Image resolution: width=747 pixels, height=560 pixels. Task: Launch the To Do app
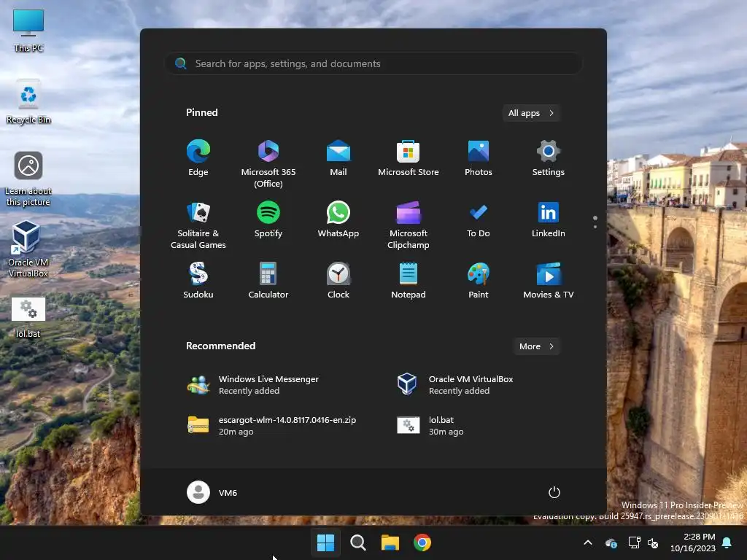(x=479, y=219)
